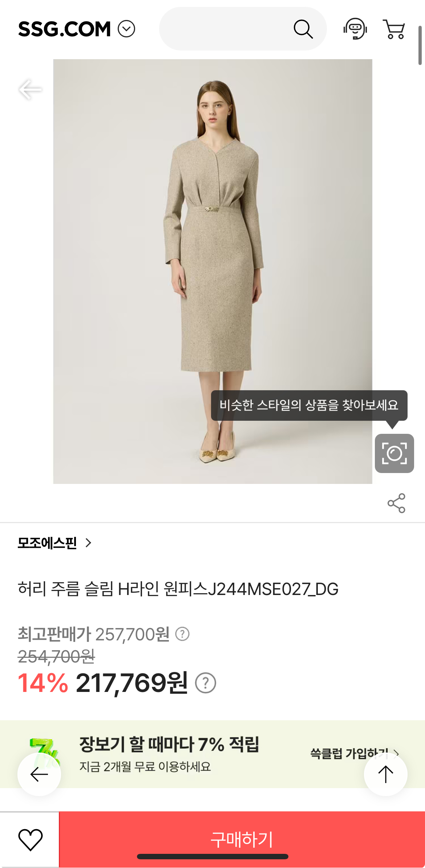Add dress to wishlist heart
This screenshot has width=425, height=868.
pos(30,840)
